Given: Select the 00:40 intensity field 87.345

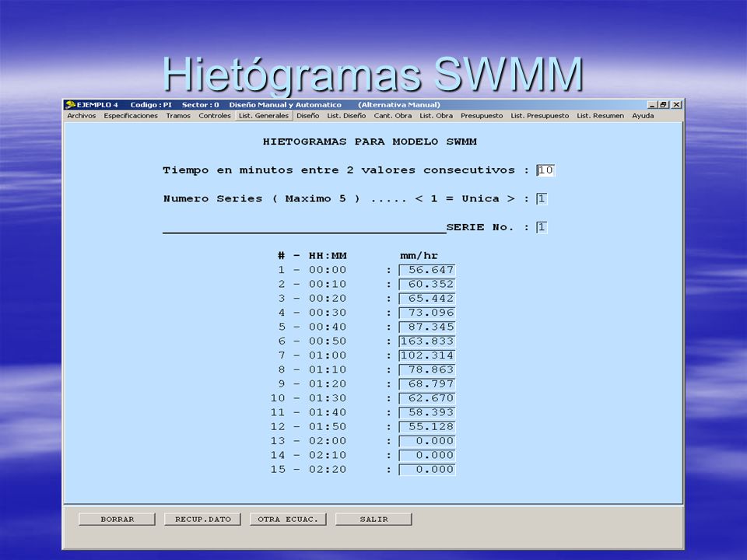Looking at the screenshot, I should coord(427,327).
